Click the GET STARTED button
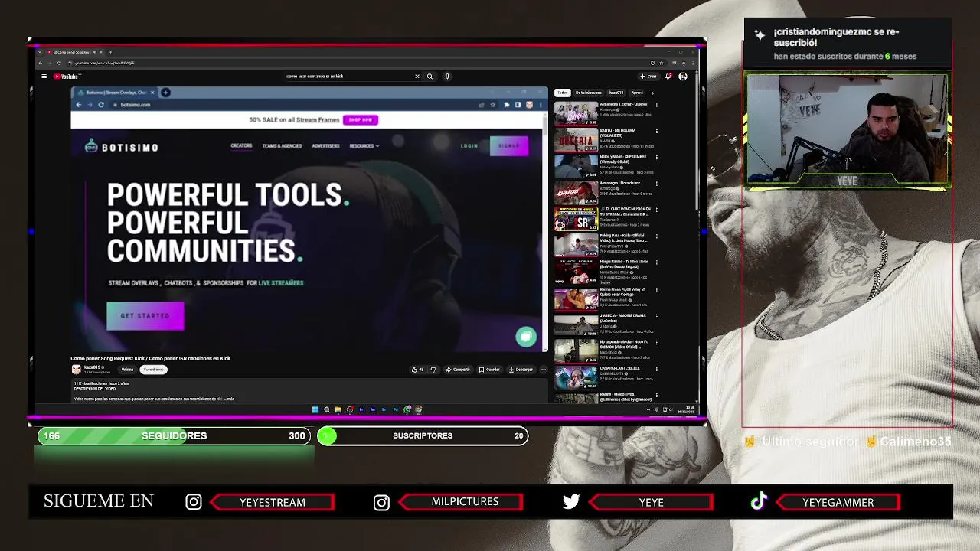Viewport: 980px width, 551px height. (x=145, y=315)
